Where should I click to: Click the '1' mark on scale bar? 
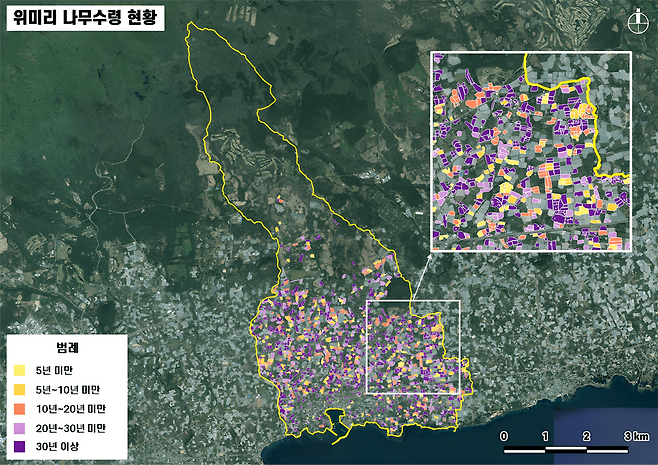545,437
